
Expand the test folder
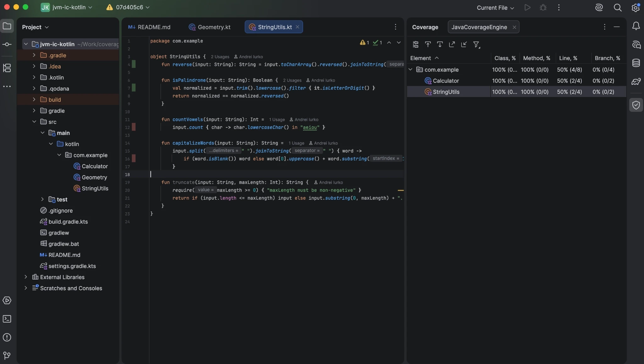pyautogui.click(x=42, y=199)
